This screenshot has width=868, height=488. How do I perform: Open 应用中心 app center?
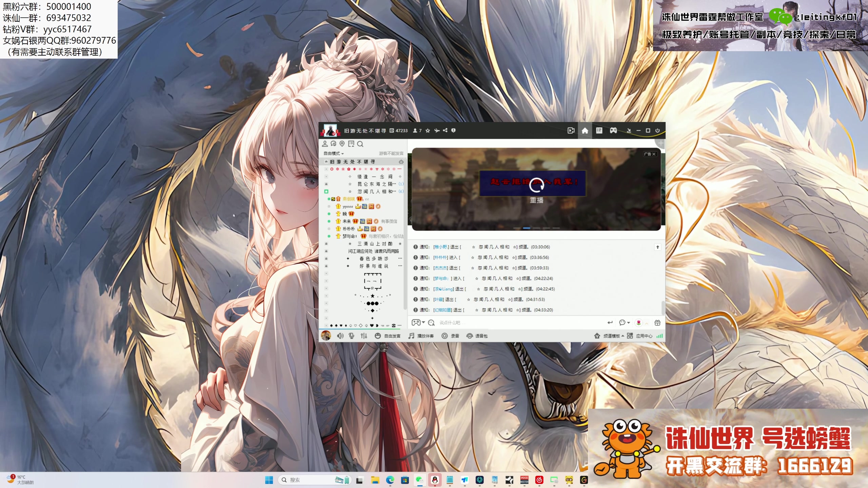640,336
